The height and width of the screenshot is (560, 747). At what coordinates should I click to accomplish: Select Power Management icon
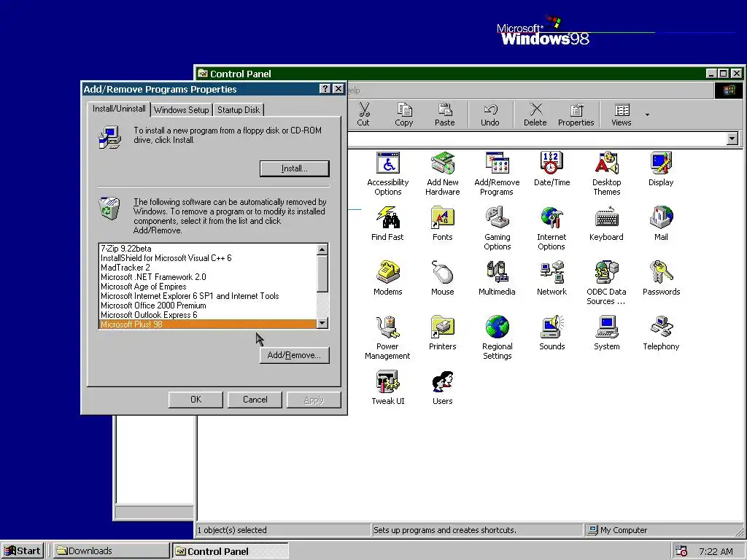388,337
